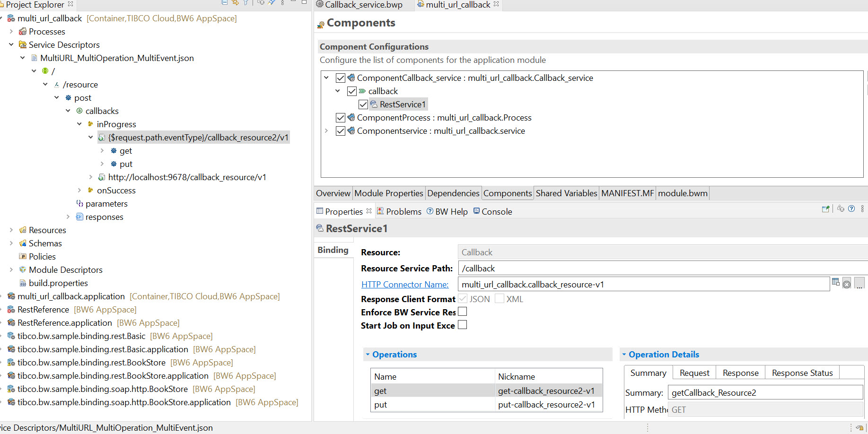
Task: Open the Response Status tab
Action: (802, 373)
